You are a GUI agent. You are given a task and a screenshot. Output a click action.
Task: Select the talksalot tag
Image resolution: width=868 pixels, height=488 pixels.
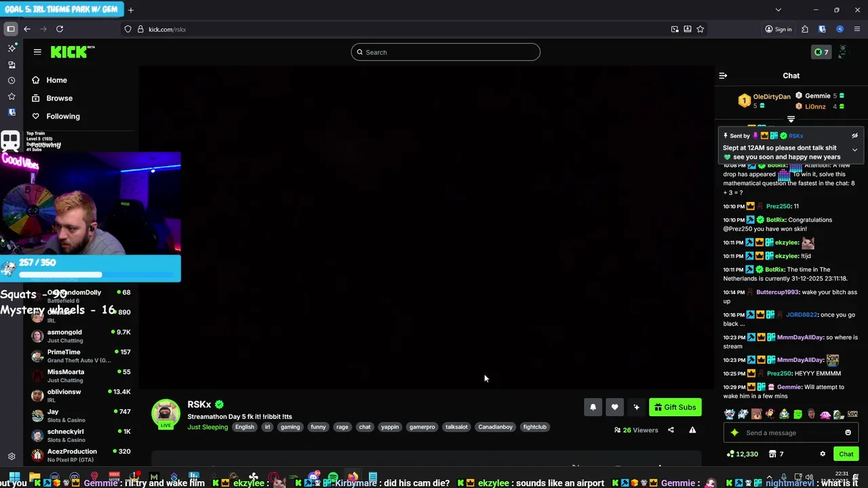(x=456, y=427)
